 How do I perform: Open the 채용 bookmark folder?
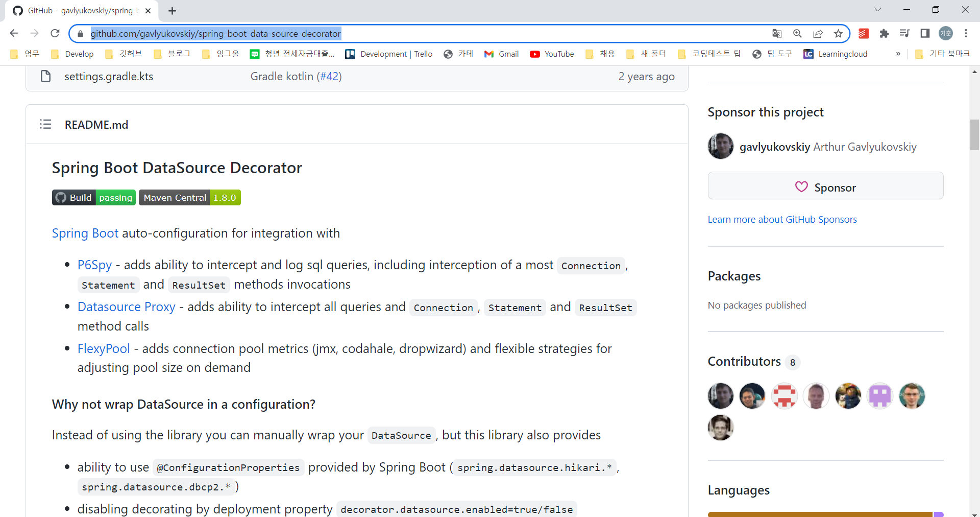click(x=600, y=54)
